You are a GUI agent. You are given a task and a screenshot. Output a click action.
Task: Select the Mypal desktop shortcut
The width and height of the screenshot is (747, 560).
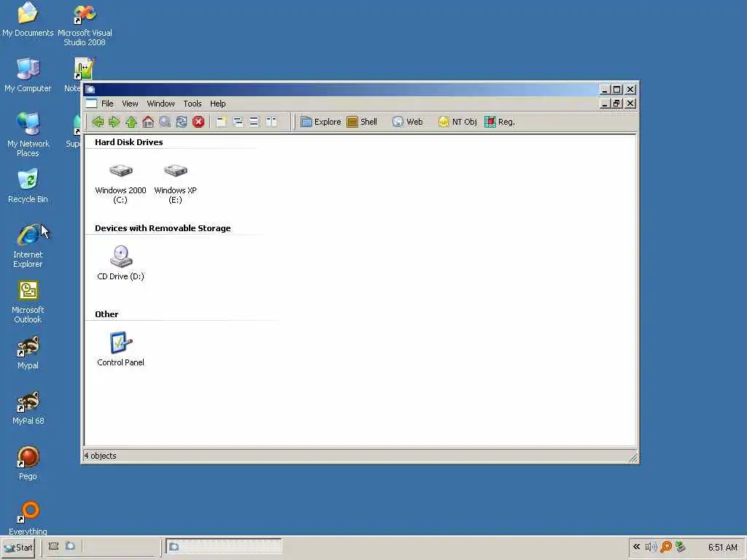pyautogui.click(x=28, y=353)
